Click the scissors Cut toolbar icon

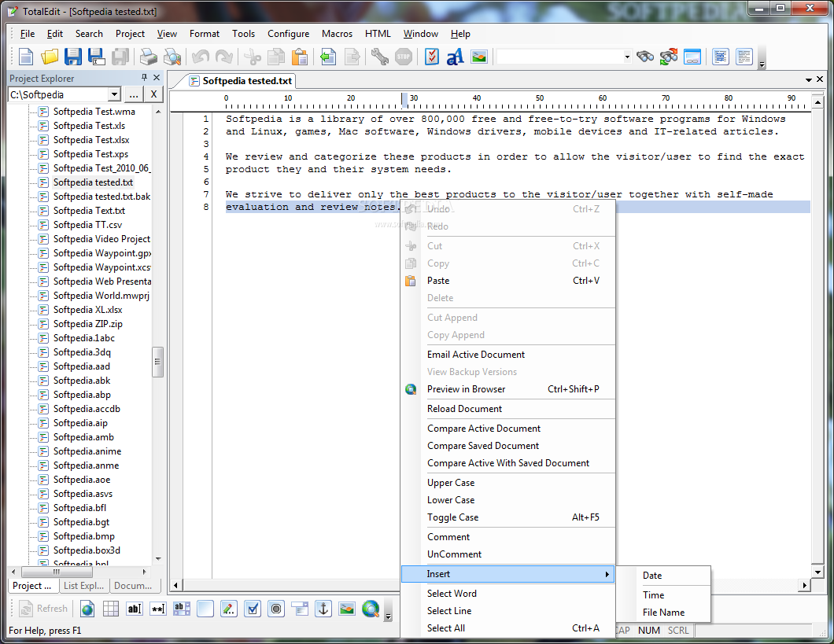click(x=253, y=57)
